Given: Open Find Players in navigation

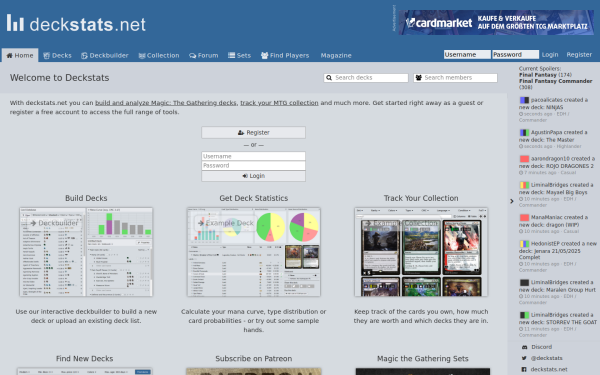Looking at the screenshot, I should pos(285,55).
